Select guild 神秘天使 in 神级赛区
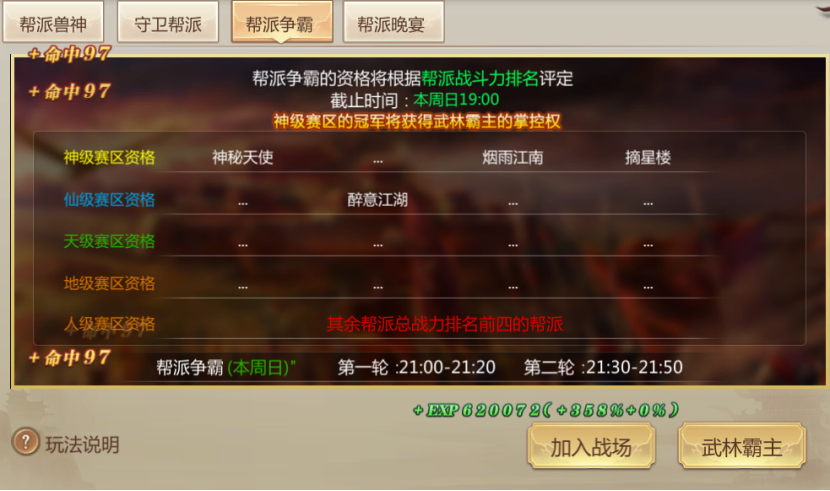Image resolution: width=830 pixels, height=491 pixels. [242, 157]
